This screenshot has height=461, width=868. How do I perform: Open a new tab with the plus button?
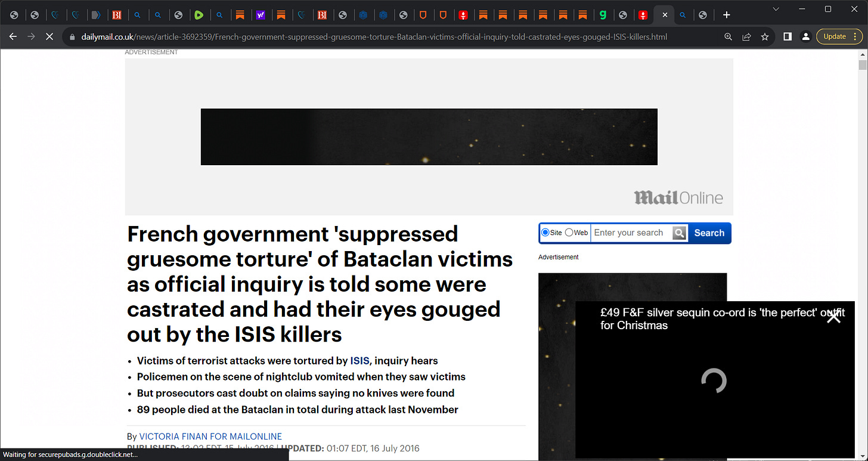pos(726,15)
